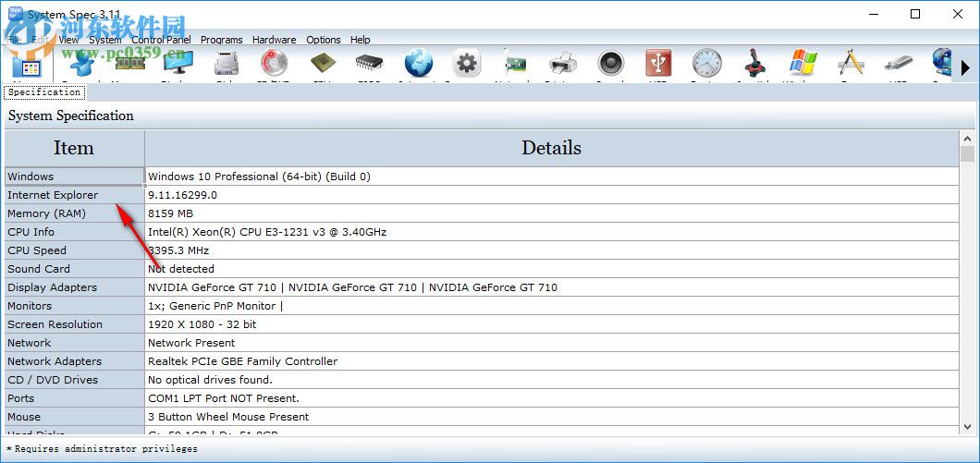Click the joystick toolbar icon
980x463 pixels.
click(755, 63)
